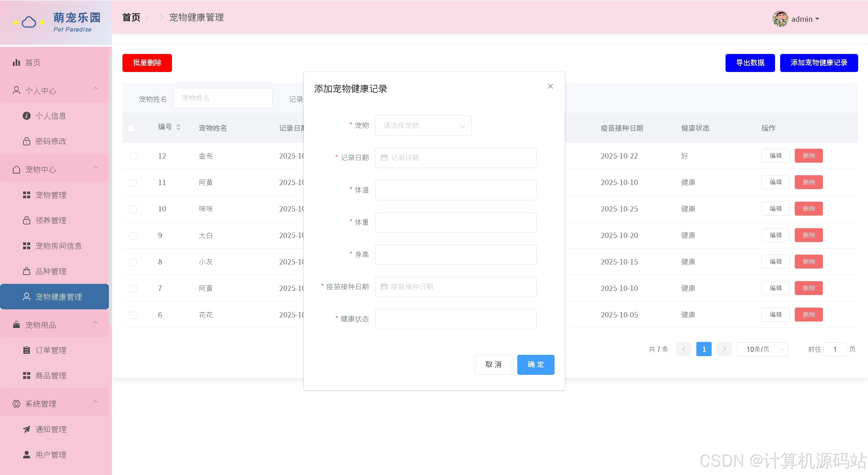Click the paper plane icon beside 通知管理
Screen dimensions: 868x475
click(x=26, y=429)
